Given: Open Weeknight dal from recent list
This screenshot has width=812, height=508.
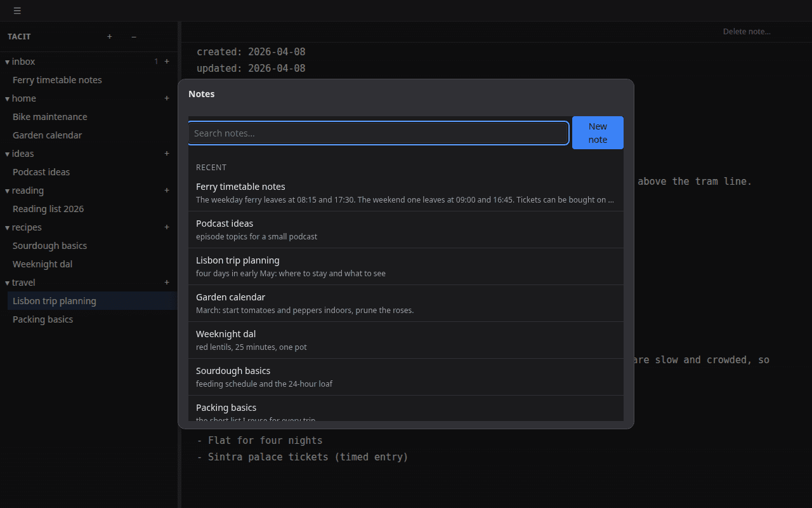Looking at the screenshot, I should tap(406, 340).
